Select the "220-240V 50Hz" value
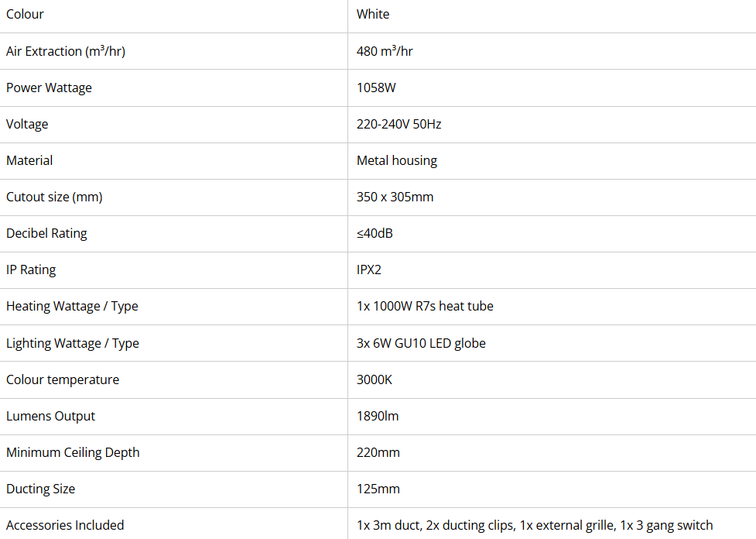This screenshot has width=756, height=539. coord(399,124)
